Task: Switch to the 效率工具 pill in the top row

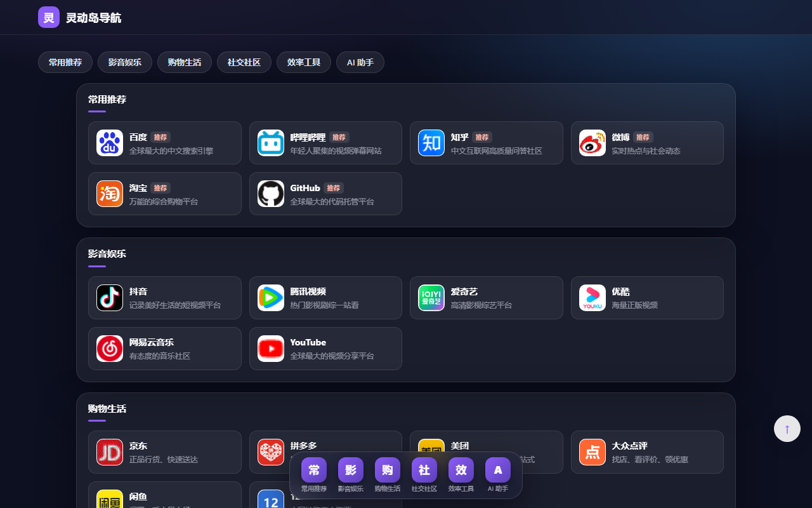Action: (304, 62)
